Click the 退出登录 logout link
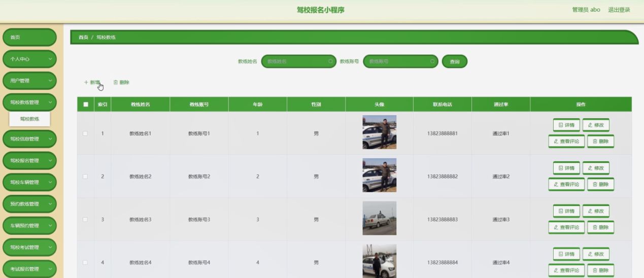This screenshot has width=644, height=278. (x=619, y=10)
